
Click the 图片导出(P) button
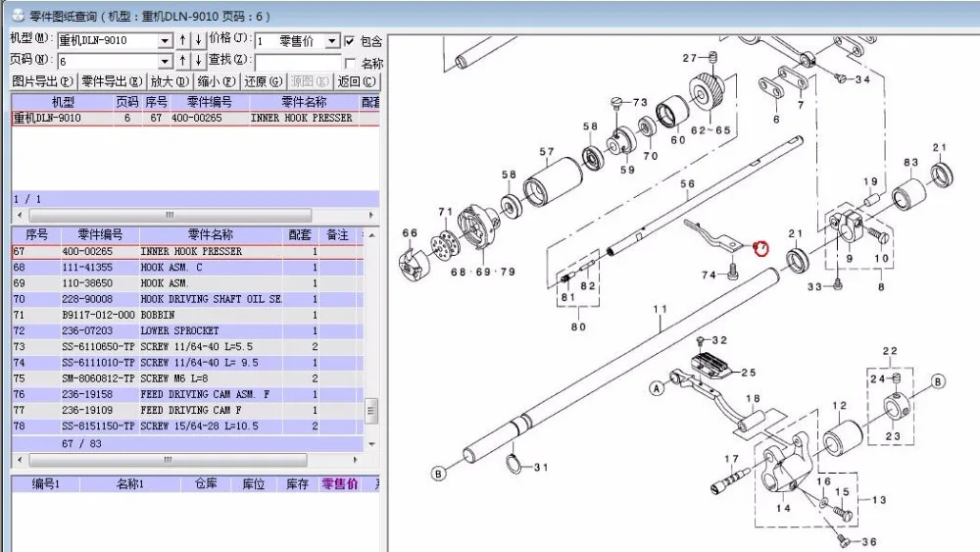click(x=42, y=81)
